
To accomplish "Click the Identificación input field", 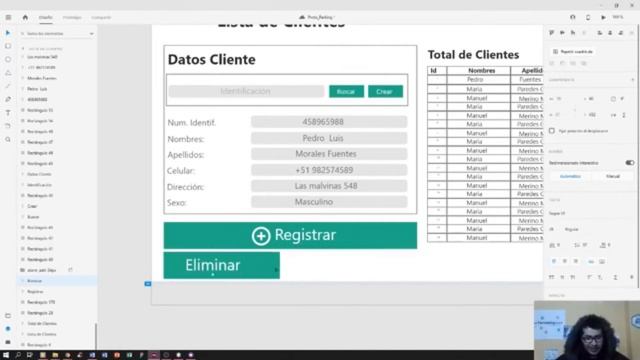I will (x=246, y=91).
